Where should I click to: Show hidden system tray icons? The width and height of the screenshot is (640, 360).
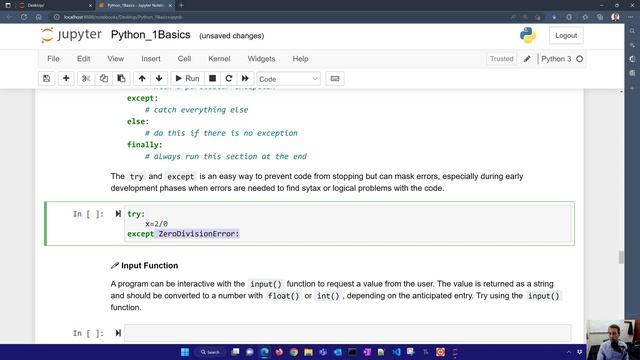(x=569, y=352)
